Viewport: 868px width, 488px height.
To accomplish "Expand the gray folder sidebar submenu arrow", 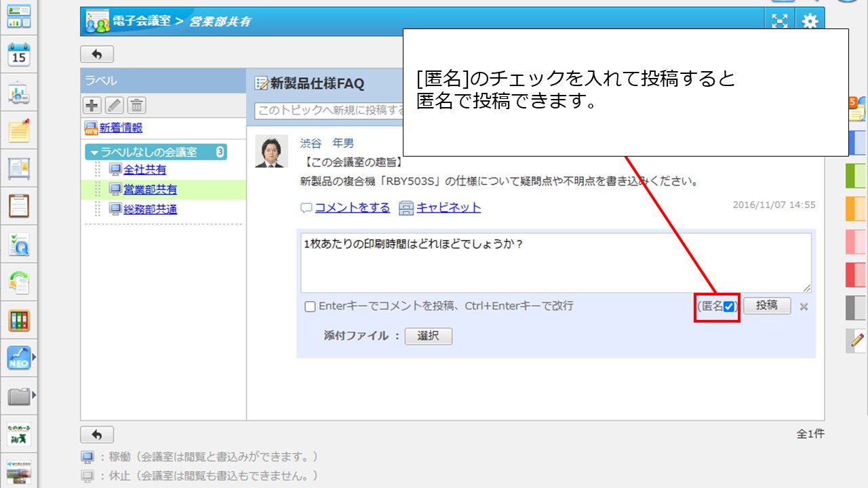I will [34, 394].
